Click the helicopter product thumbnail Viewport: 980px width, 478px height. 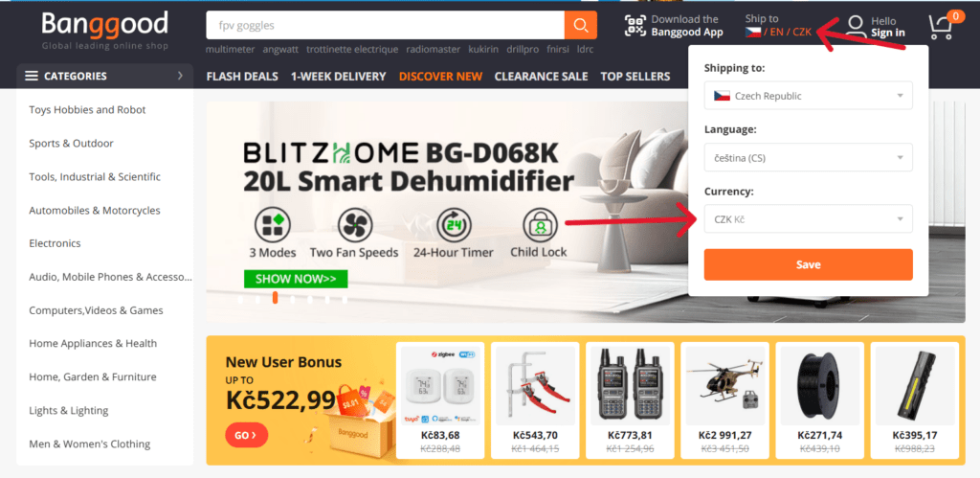[725, 385]
